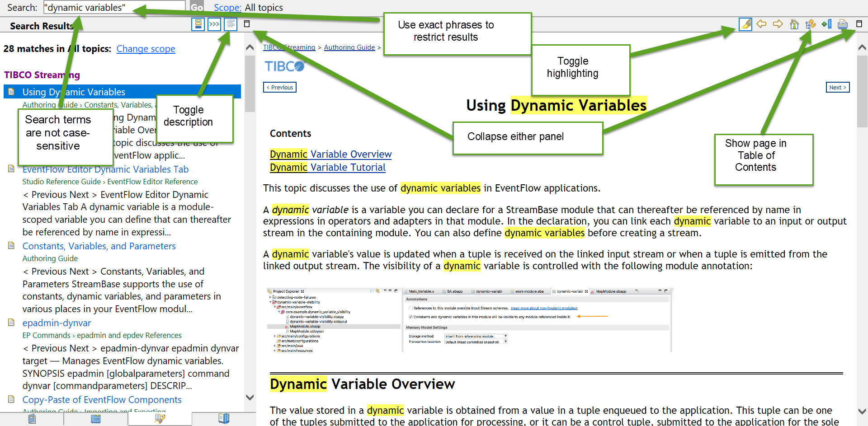The width and height of the screenshot is (868, 426).
Task: Click the '28 matches in All topics' text
Action: point(57,49)
